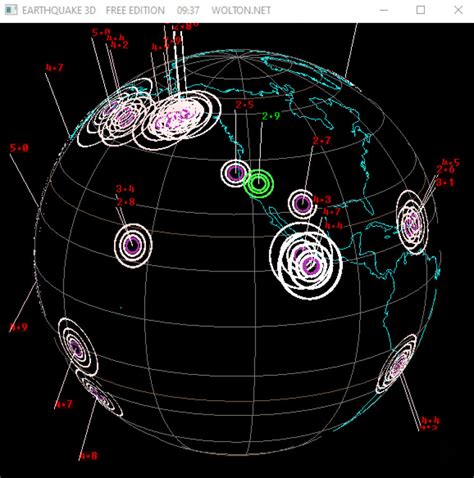Click the red 2.7 magnitude label
The width and height of the screenshot is (474, 478).
point(322,140)
